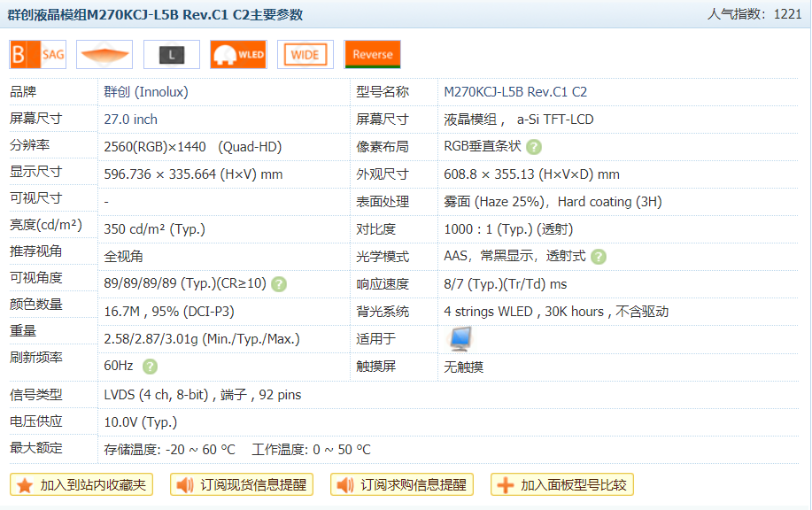Click the WLED backlight badge icon
The width and height of the screenshot is (812, 510).
pyautogui.click(x=239, y=54)
